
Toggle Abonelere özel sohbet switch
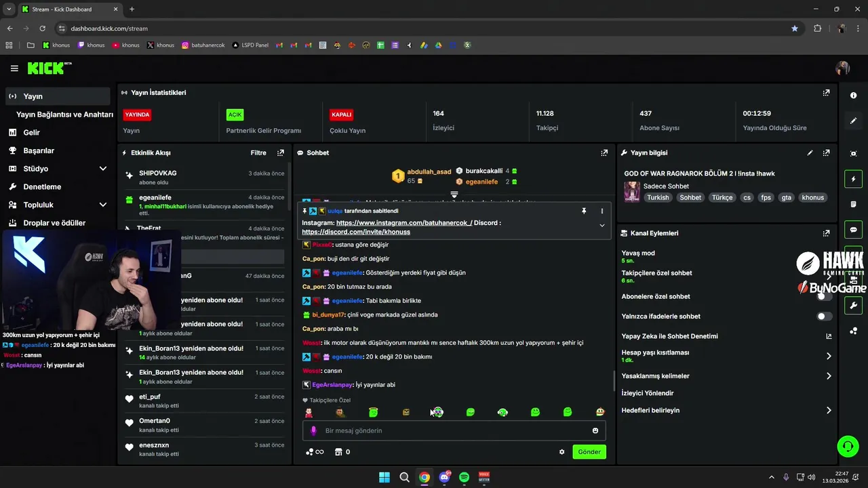[824, 296]
